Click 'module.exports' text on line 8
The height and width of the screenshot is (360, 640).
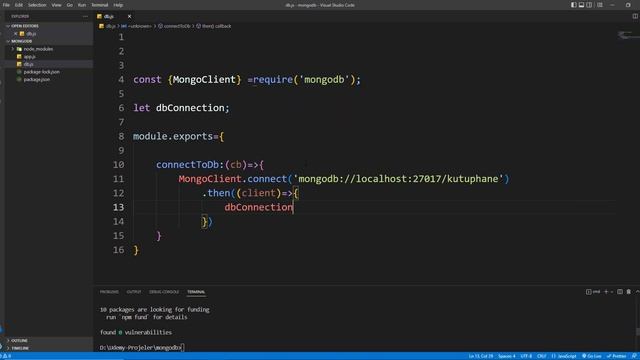point(173,136)
